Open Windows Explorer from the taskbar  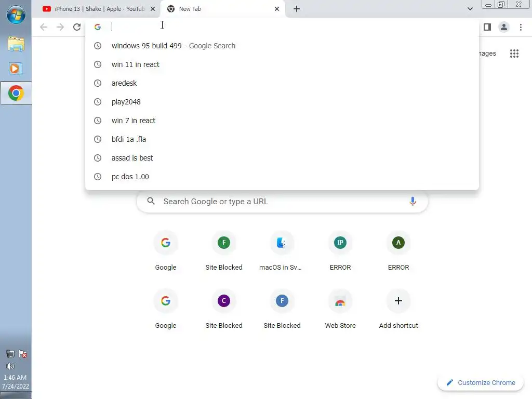point(16,44)
